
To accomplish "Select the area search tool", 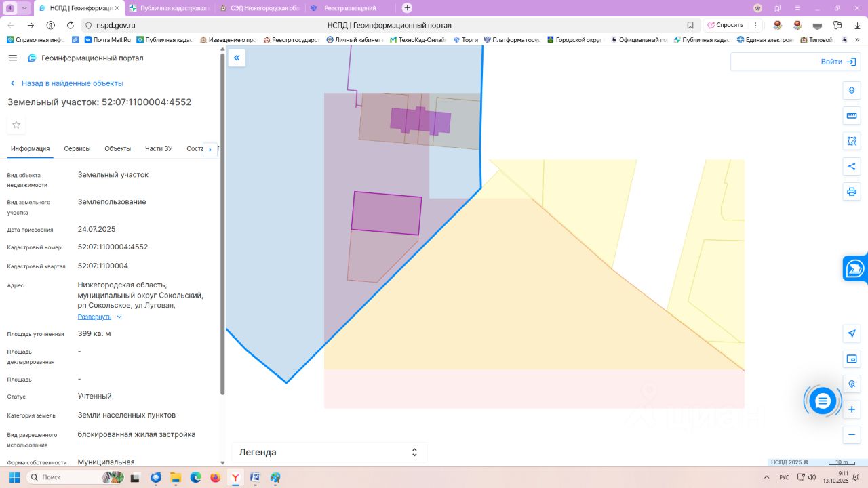I will point(852,141).
